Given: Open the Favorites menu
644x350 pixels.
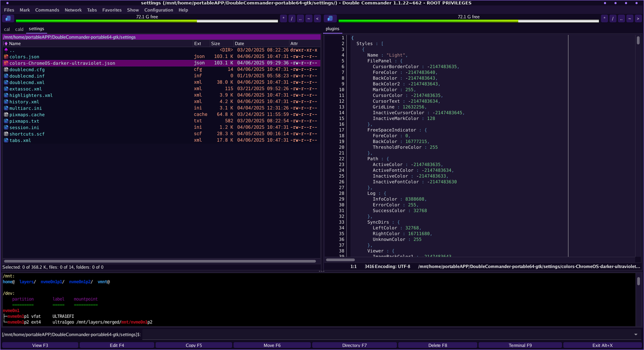Looking at the screenshot, I should (112, 10).
